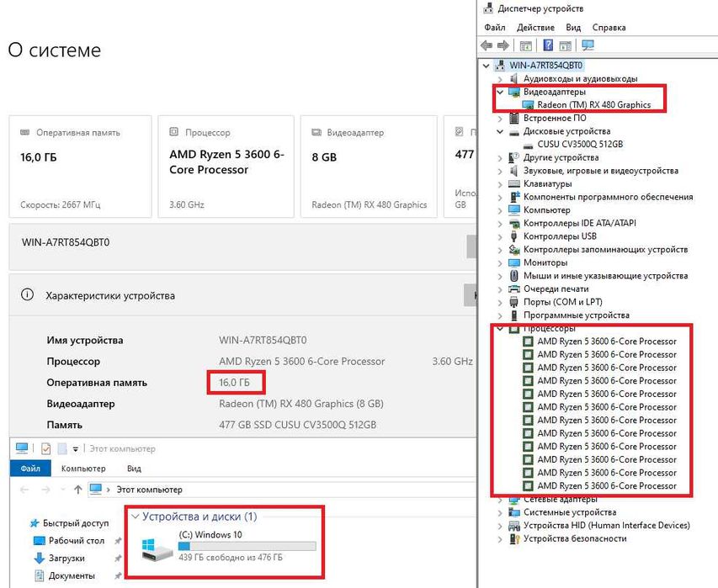Click the Back arrow in Device Manager toolbar
Image resolution: width=718 pixels, height=588 pixels.
(x=487, y=45)
